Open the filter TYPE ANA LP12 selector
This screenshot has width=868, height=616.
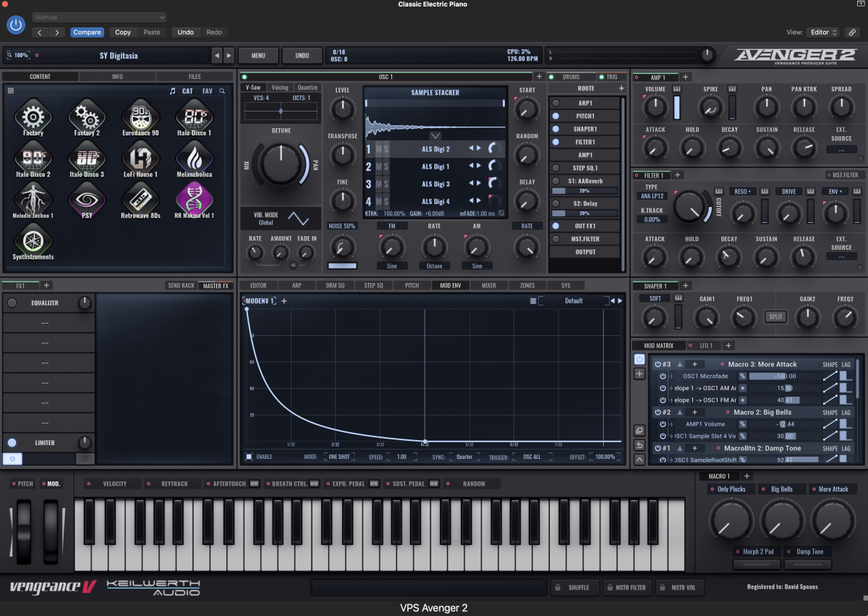(x=652, y=195)
